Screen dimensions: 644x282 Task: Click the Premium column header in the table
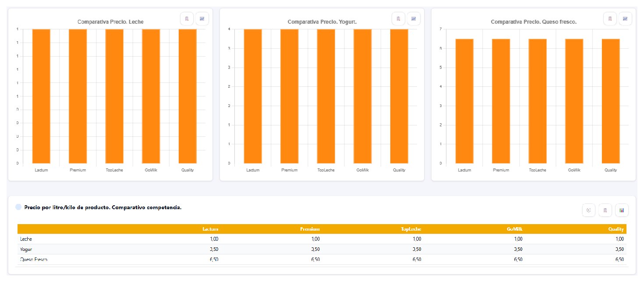coord(310,229)
